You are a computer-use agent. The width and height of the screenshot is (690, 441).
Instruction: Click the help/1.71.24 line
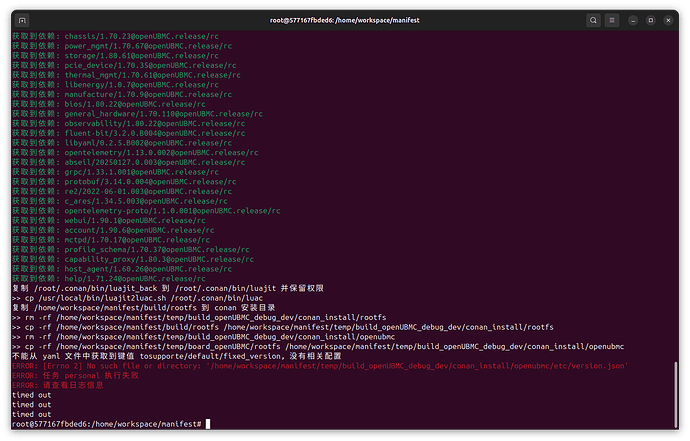[109, 278]
